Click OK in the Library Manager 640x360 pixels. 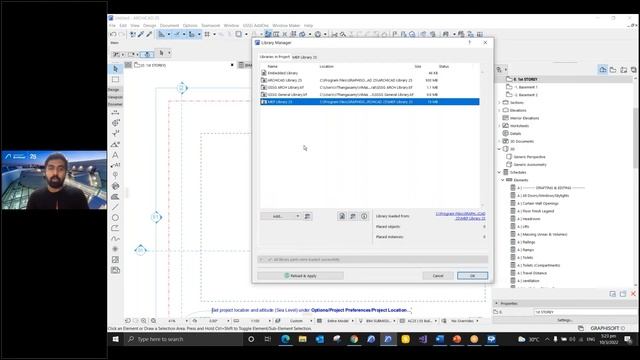click(x=472, y=276)
